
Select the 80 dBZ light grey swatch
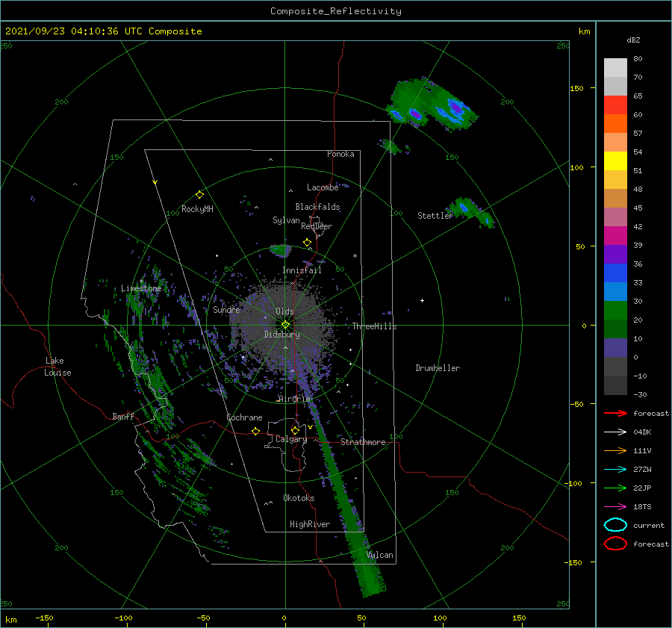tap(615, 67)
